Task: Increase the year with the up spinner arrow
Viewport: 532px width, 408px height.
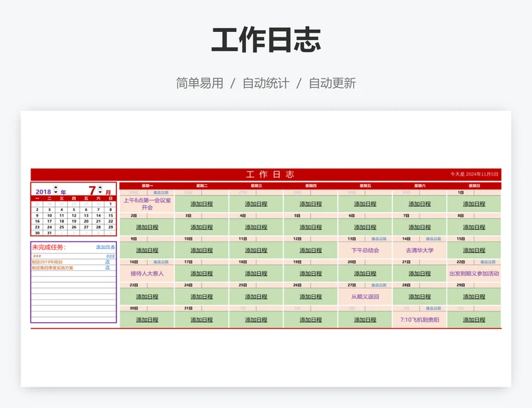Action: pos(56,187)
